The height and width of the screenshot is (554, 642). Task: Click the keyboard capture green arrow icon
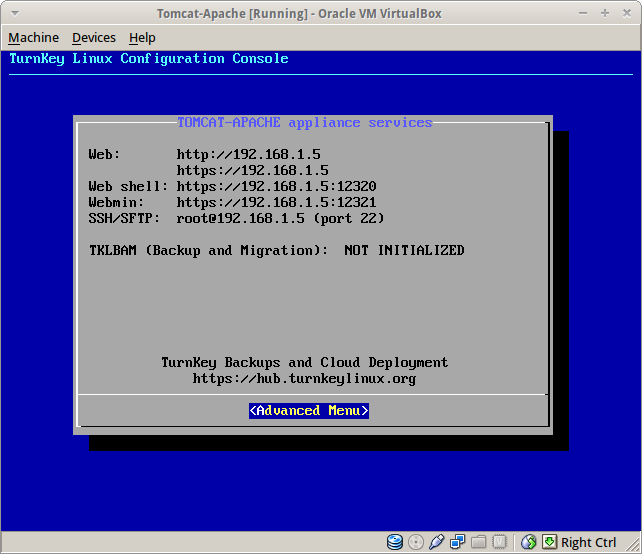(x=549, y=541)
